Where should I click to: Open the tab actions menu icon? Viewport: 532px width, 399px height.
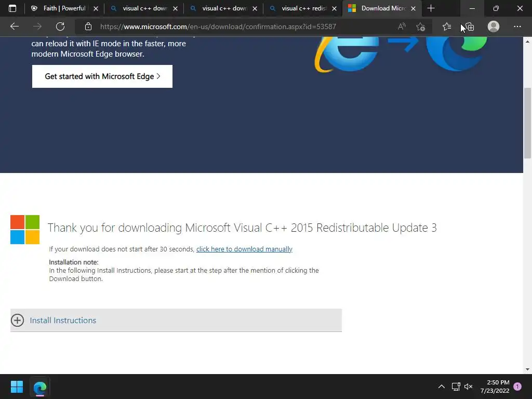[x=12, y=8]
